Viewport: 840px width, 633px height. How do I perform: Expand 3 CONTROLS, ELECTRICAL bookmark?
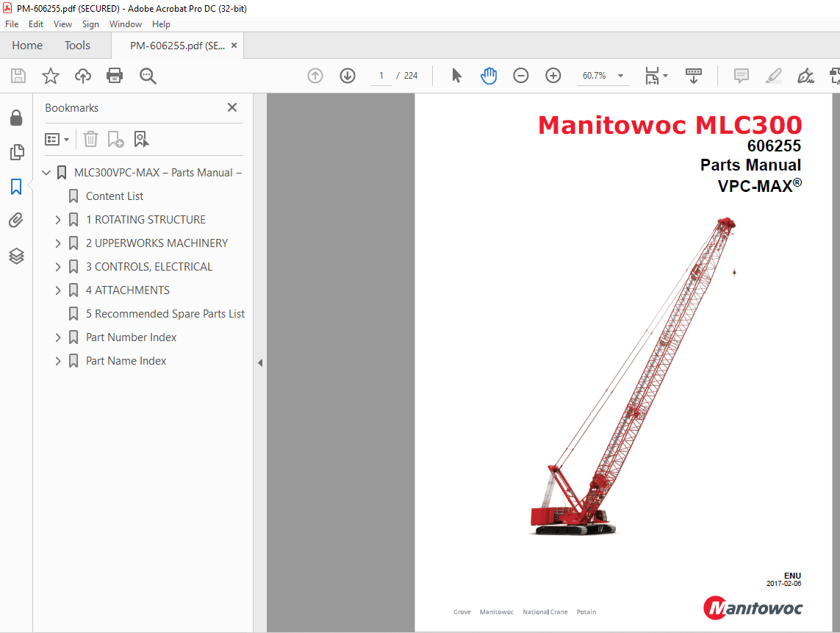58,267
